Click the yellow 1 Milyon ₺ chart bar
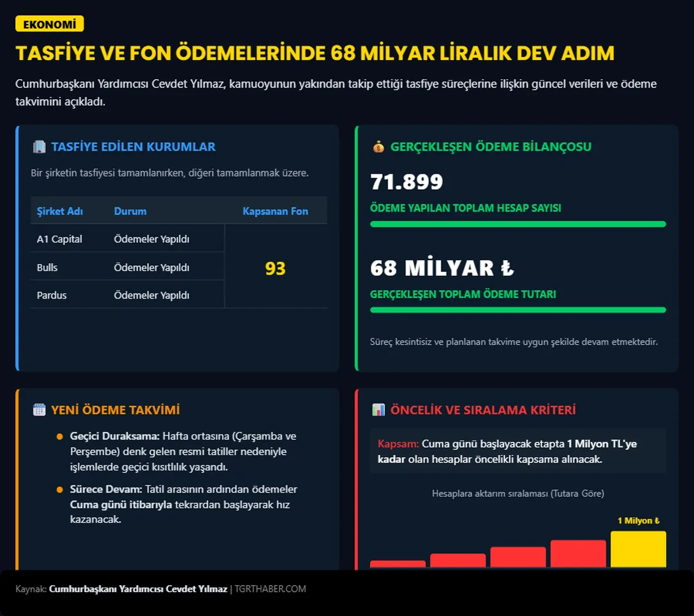The image size is (694, 616). [x=638, y=549]
